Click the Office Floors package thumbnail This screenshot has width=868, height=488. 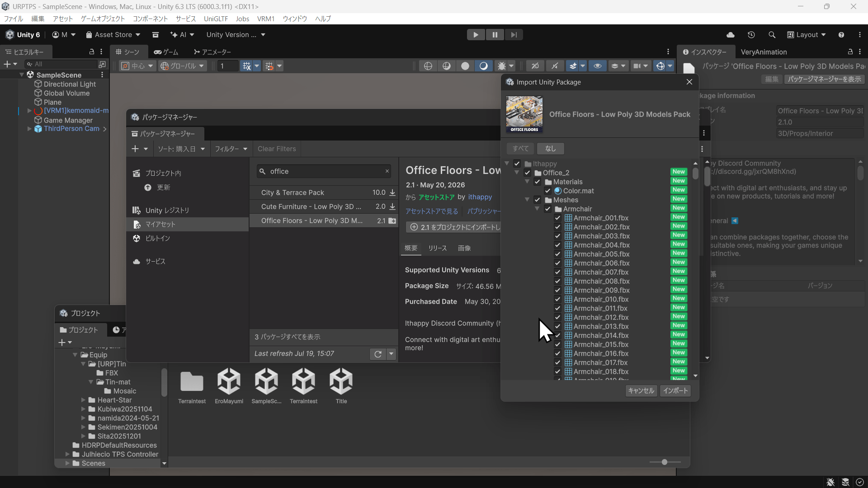(x=524, y=114)
